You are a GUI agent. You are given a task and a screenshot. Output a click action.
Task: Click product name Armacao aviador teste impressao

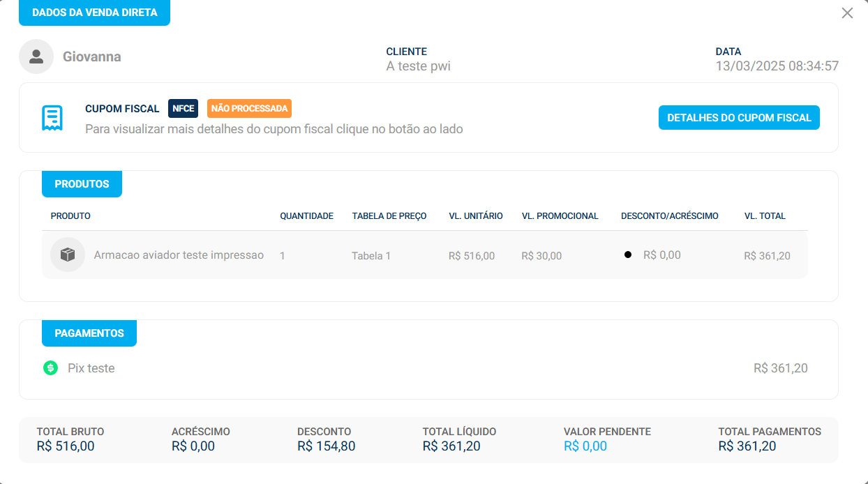[x=179, y=255]
